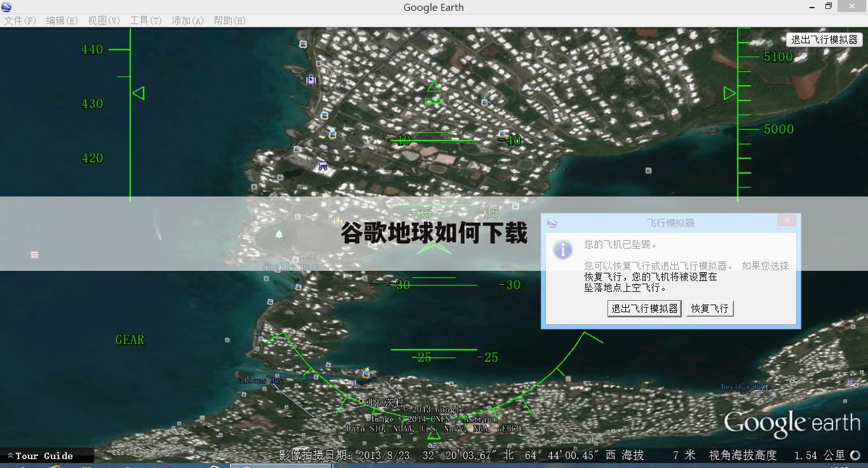
Task: Open the 工具(T) menu
Action: [146, 20]
